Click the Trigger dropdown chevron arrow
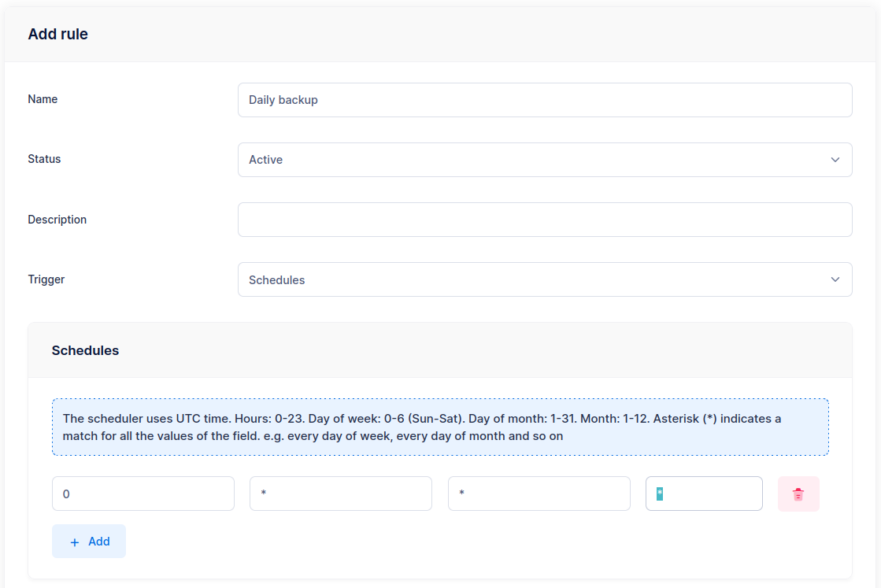Viewport: 881px width, 588px height. point(835,279)
